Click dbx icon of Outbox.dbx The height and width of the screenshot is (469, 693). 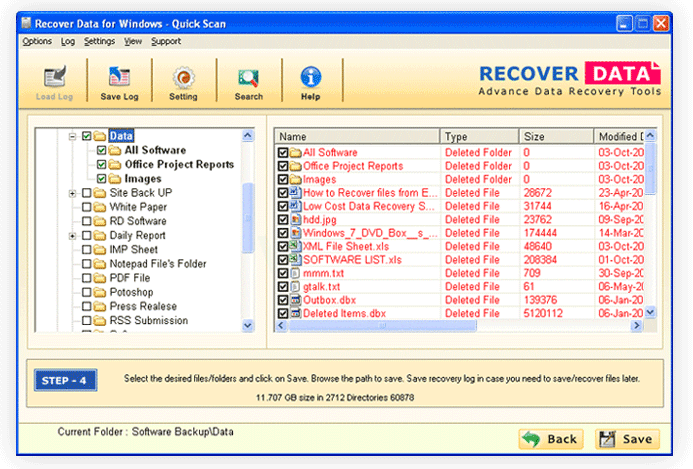point(295,300)
